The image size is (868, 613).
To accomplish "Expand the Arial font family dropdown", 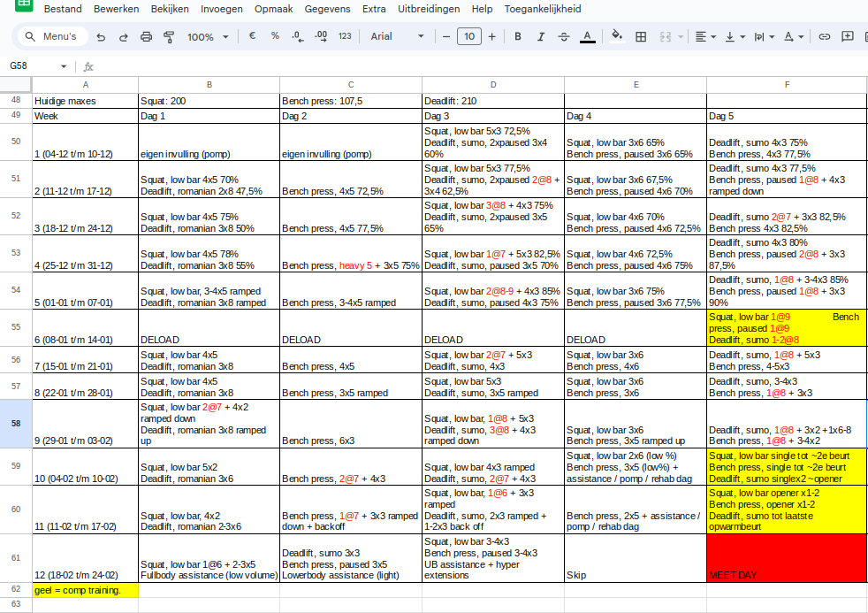I will (397, 37).
